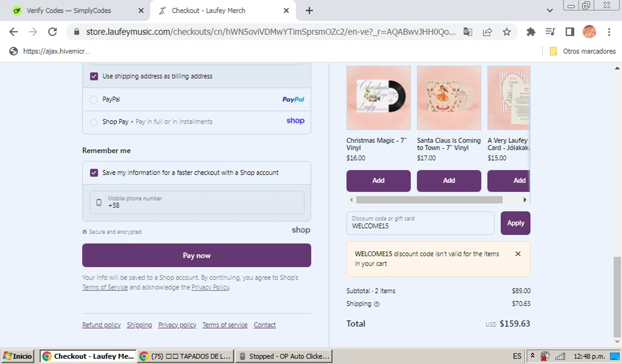Switch to TAPADOS DE L taskbar window

(x=185, y=356)
